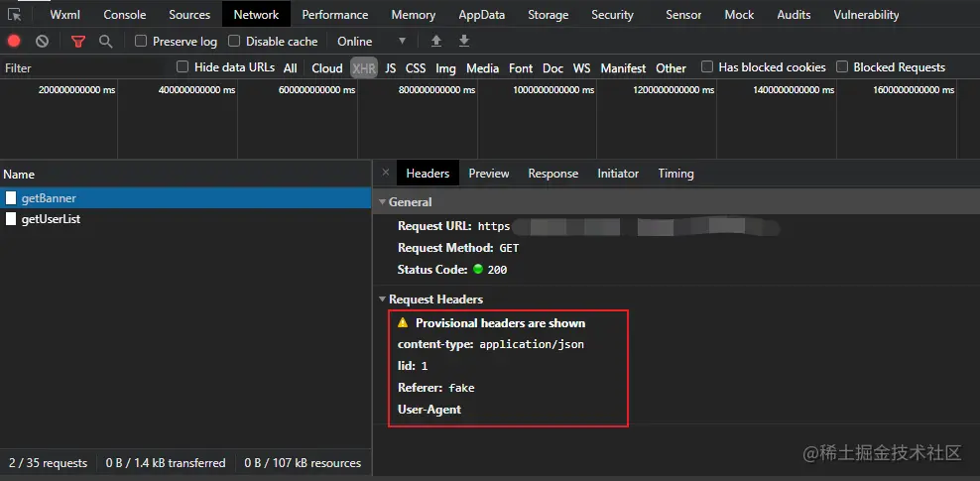Click the provisional headers warning icon

403,323
